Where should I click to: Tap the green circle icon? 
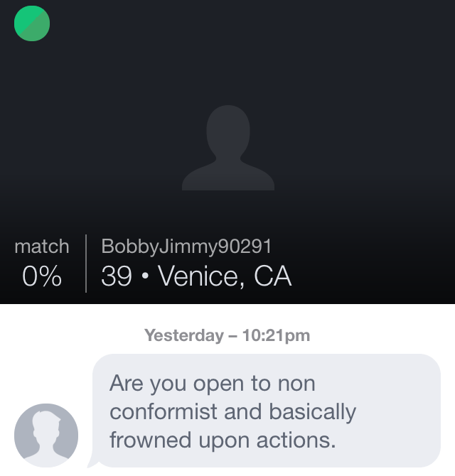pos(32,23)
